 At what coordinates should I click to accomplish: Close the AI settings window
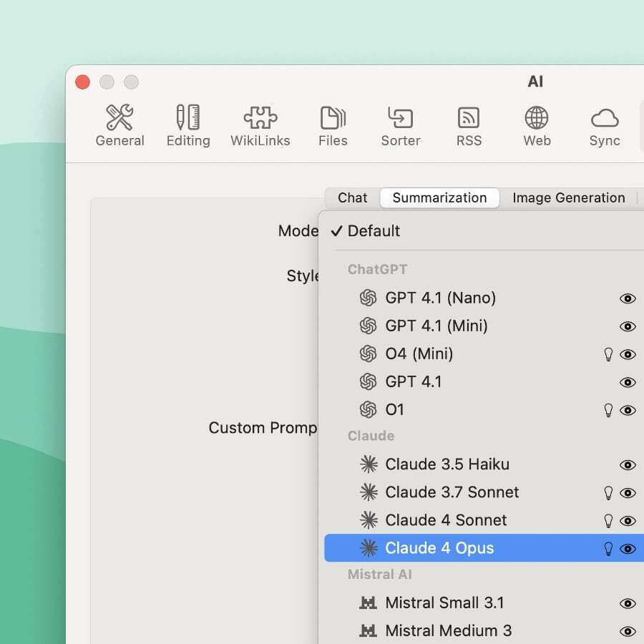(82, 82)
